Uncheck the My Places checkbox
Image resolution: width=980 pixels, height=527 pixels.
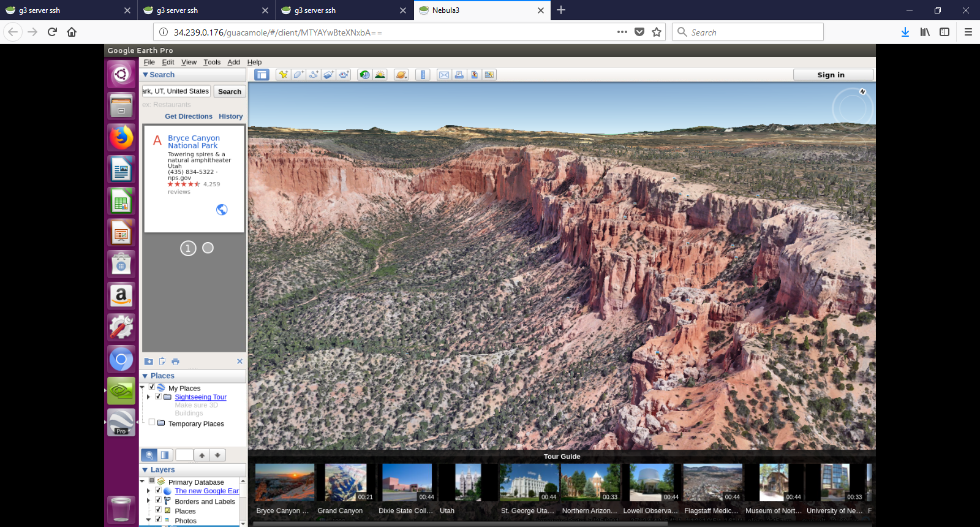click(x=152, y=387)
